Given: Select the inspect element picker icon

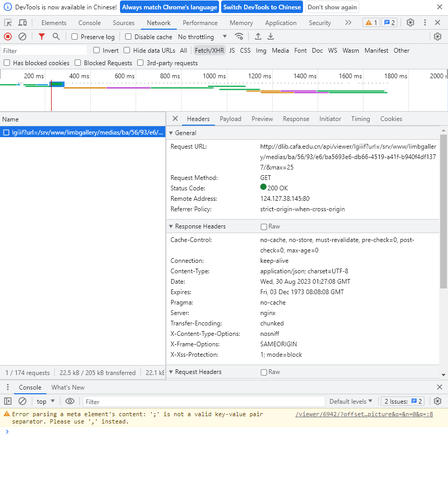Looking at the screenshot, I should coord(8,23).
